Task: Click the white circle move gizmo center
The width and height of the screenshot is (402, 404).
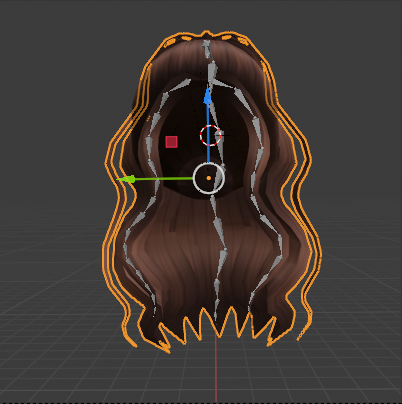Action: 209,178
